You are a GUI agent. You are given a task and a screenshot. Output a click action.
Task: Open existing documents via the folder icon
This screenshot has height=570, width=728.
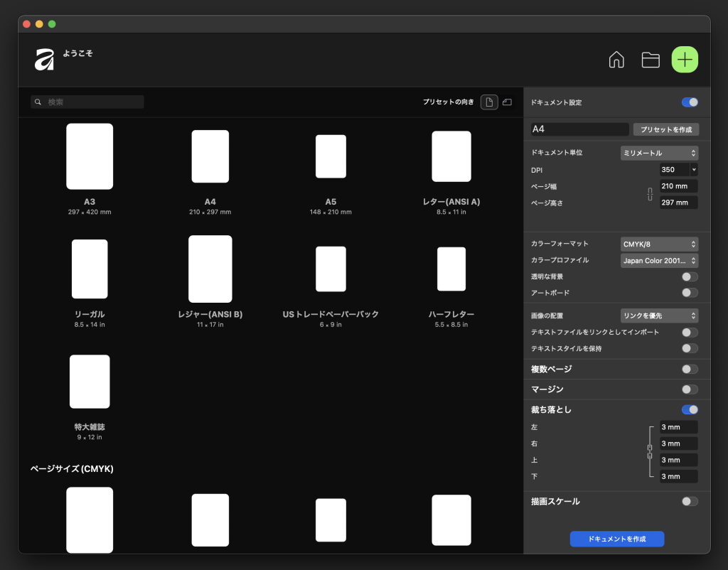(x=650, y=60)
